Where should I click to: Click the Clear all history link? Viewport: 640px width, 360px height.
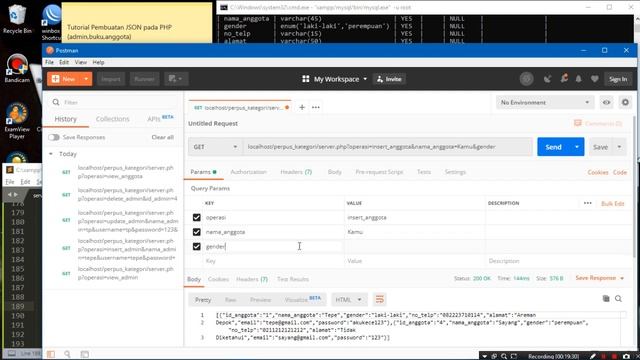162,137
